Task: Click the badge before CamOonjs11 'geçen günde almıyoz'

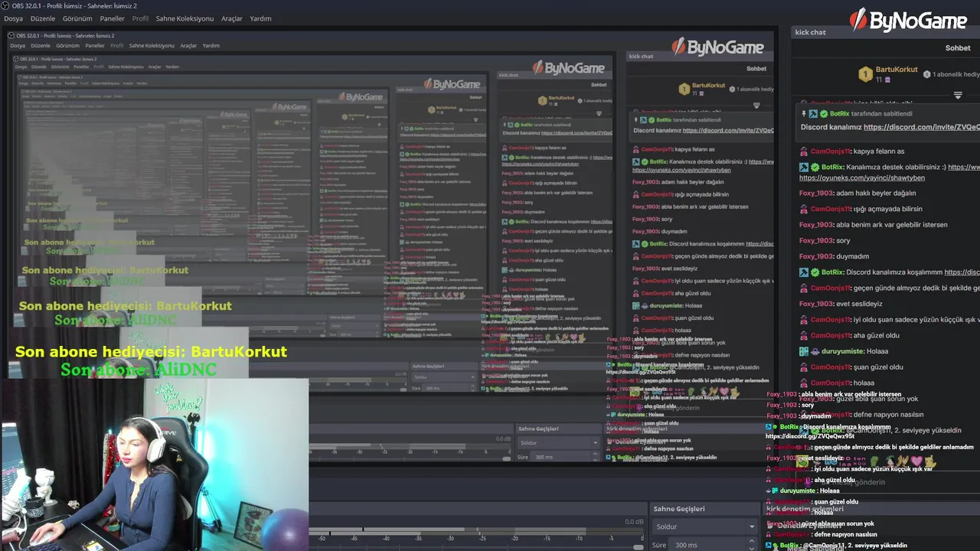Action: click(x=804, y=289)
